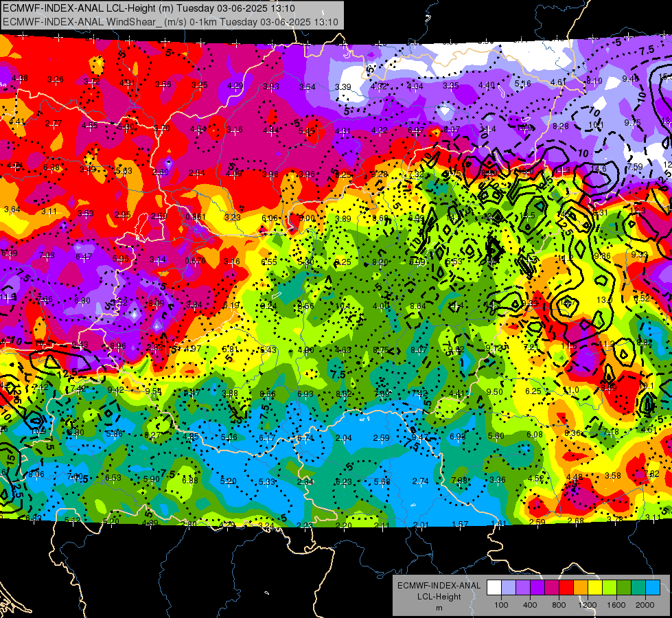
Task: Click 'LCL-Height' in the legend box
Action: point(439,597)
